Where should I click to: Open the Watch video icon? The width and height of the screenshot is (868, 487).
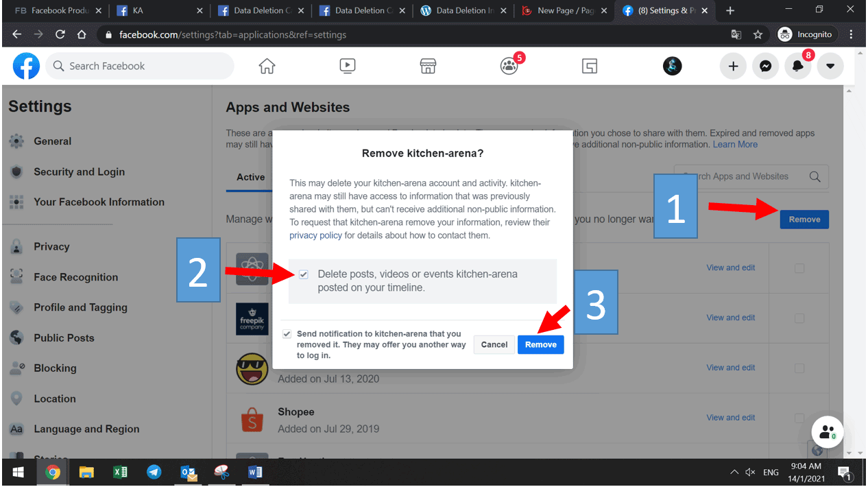pos(348,67)
